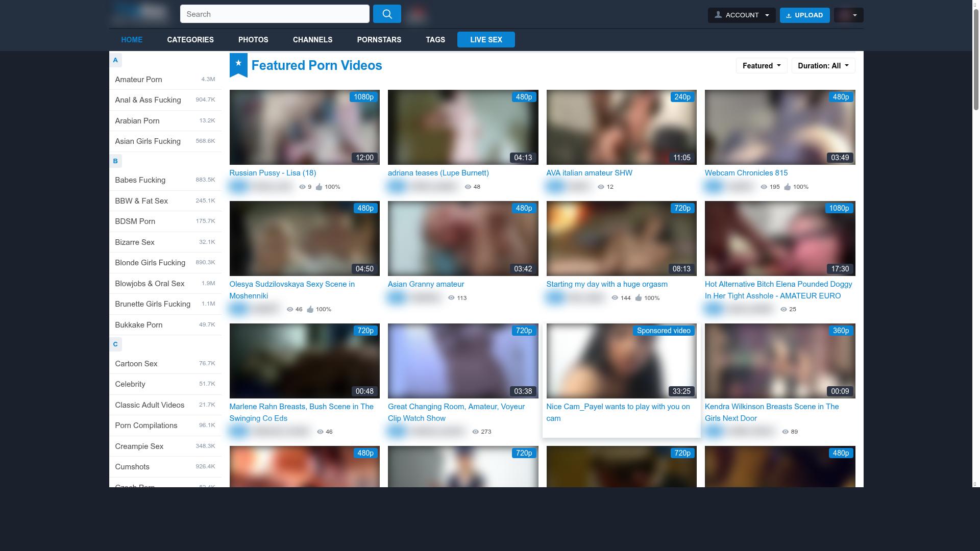The width and height of the screenshot is (980, 551).
Task: Open the Webcam Chronicles 815 title link
Action: tap(746, 173)
